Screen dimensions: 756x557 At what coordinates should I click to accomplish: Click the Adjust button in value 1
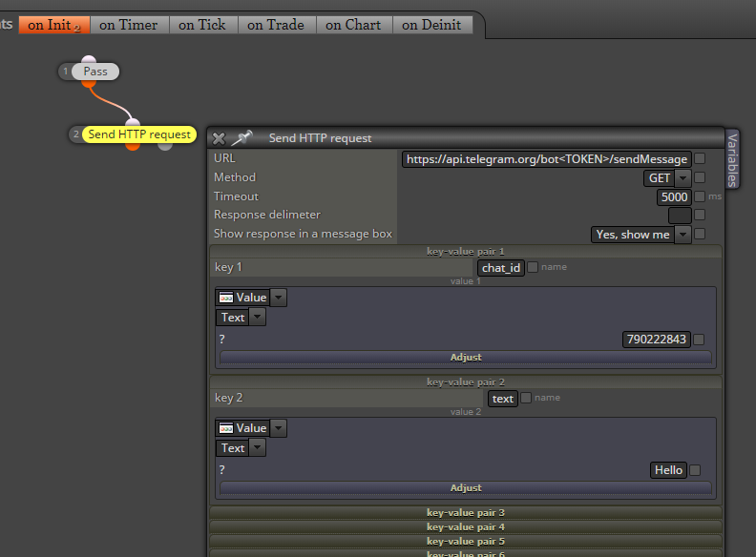[x=465, y=357]
